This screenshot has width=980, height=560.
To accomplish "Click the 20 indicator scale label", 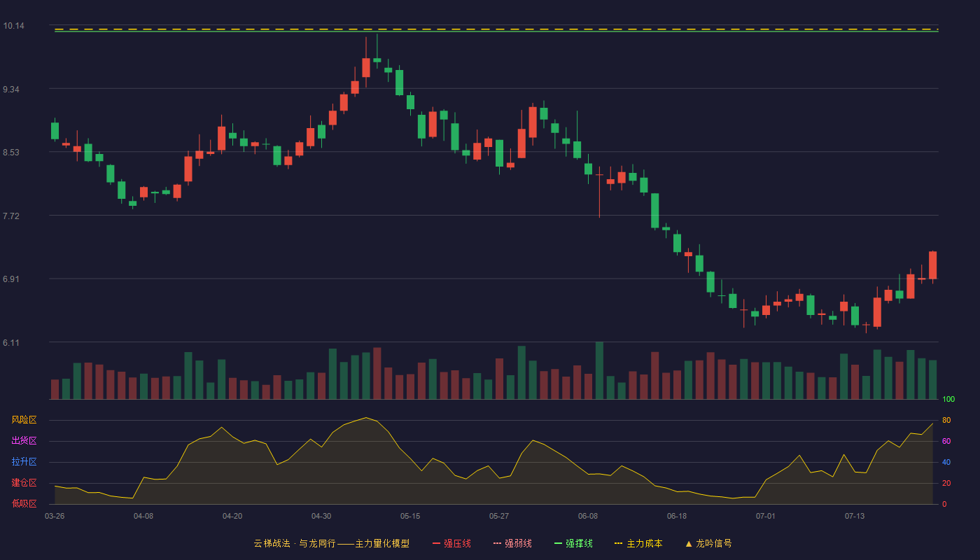I will (x=946, y=483).
